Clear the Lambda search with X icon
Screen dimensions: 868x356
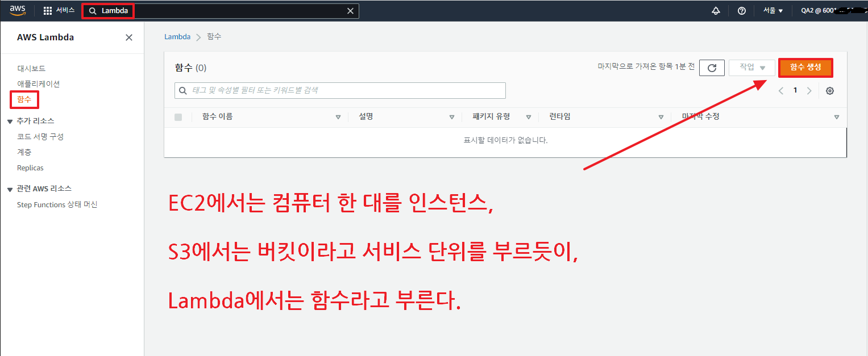click(x=350, y=11)
